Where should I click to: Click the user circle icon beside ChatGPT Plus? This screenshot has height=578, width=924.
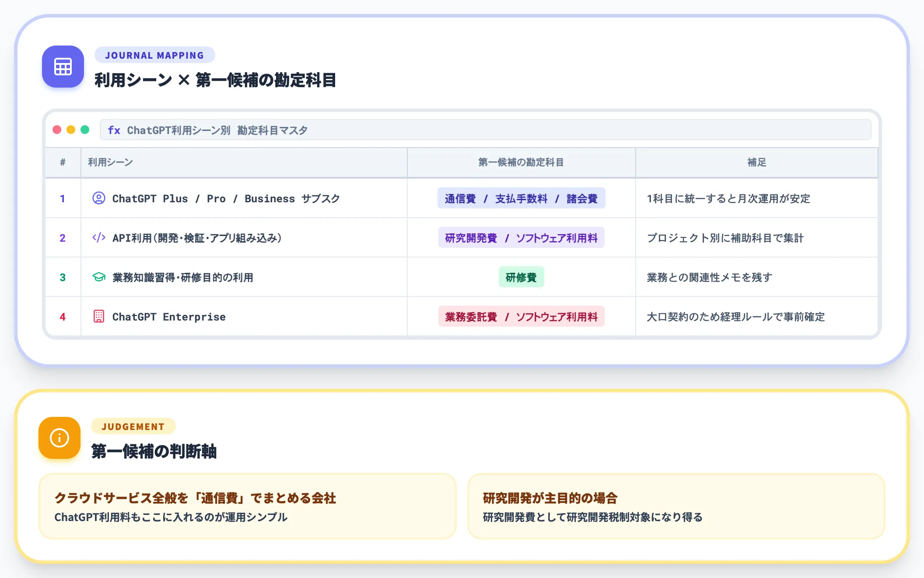[x=99, y=198]
